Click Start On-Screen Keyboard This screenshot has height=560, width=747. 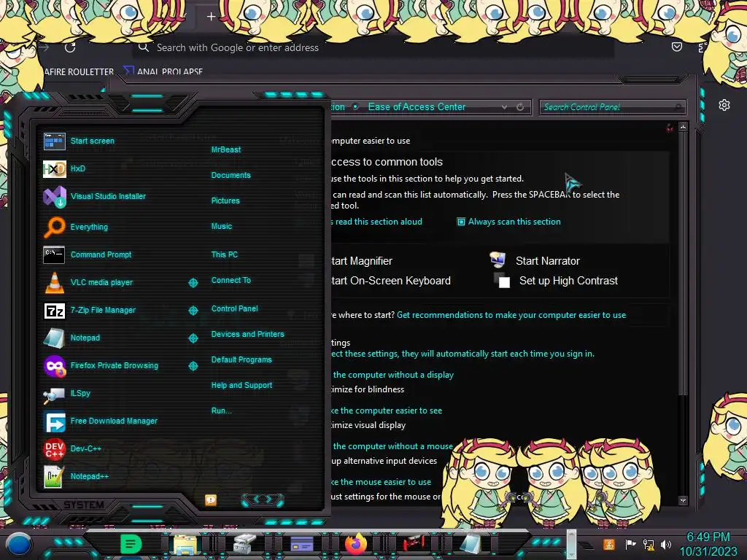click(x=391, y=281)
